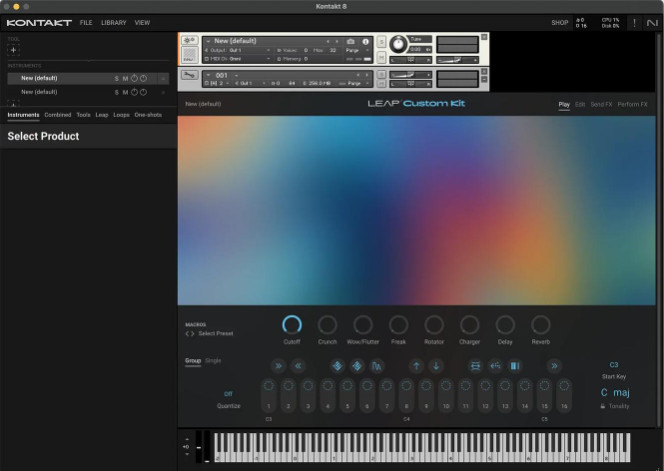Toggle the S solo button in multi rack header
Viewport: 664px width, 471px height.
point(381,42)
